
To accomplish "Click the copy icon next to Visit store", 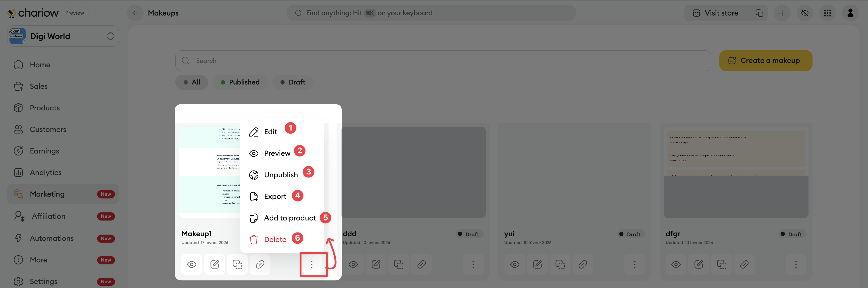I will tap(759, 13).
